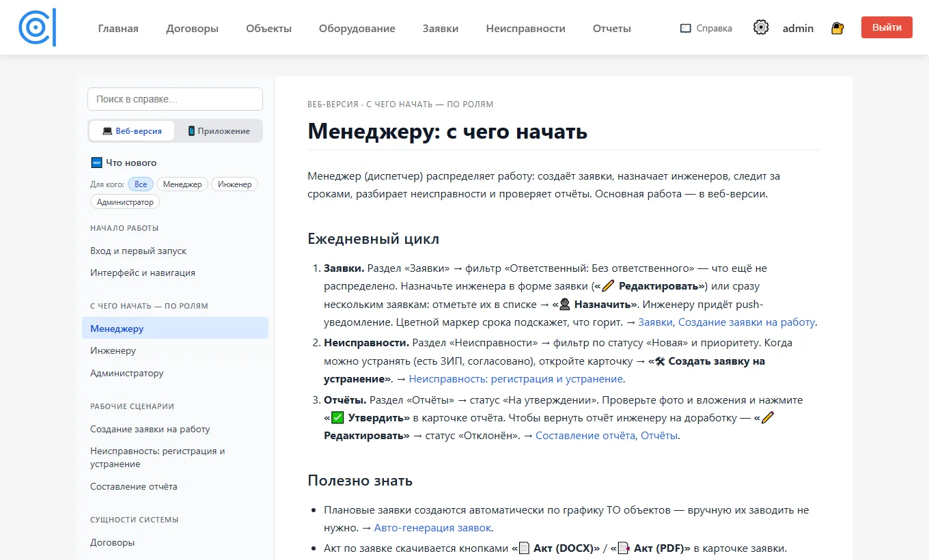This screenshot has width=929, height=560.
Task: Click the breadcrumb Веб-версия · С чего начать
Action: tap(400, 104)
